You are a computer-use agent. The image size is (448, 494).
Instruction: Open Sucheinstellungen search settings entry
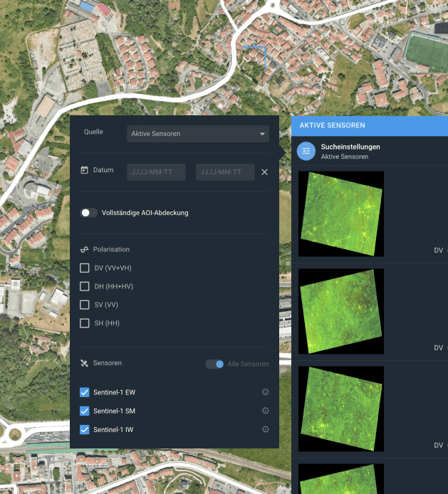pos(350,151)
